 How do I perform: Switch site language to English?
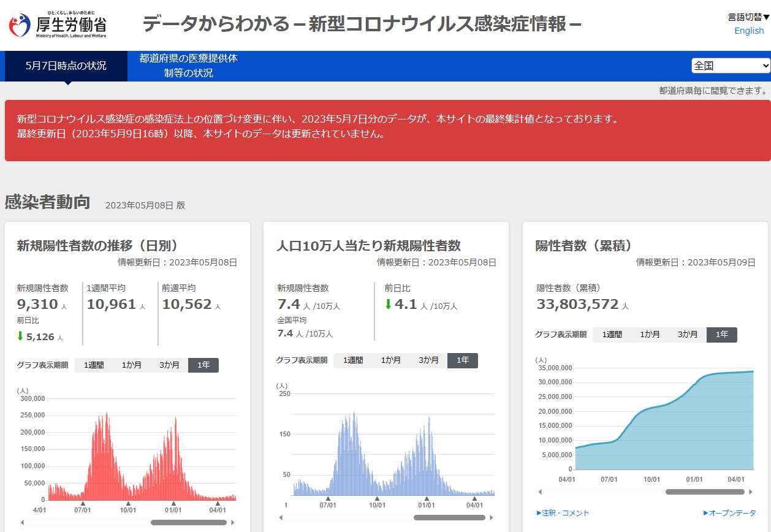point(749,31)
